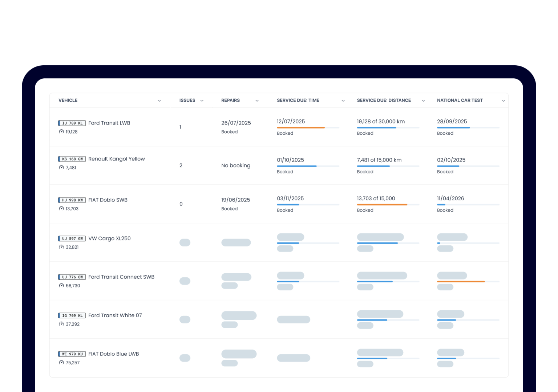The image size is (558, 392).
Task: Sort by the National Car Test header
Action: click(x=460, y=101)
